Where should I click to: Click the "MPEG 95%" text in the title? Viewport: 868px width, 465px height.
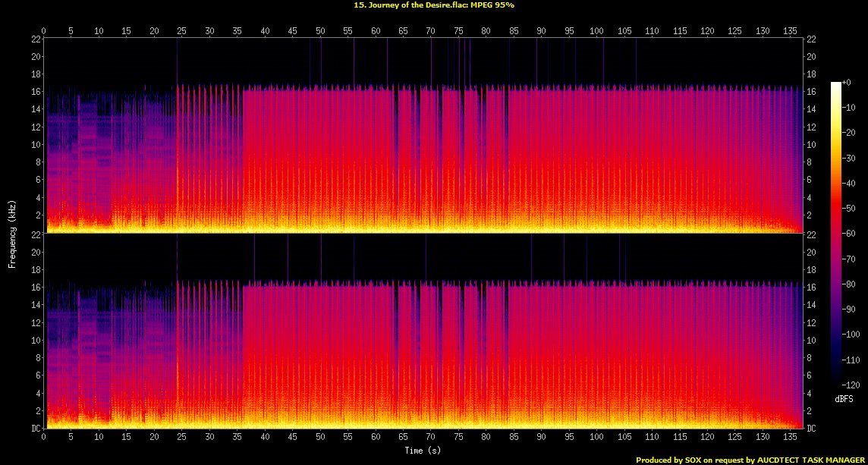click(x=498, y=5)
